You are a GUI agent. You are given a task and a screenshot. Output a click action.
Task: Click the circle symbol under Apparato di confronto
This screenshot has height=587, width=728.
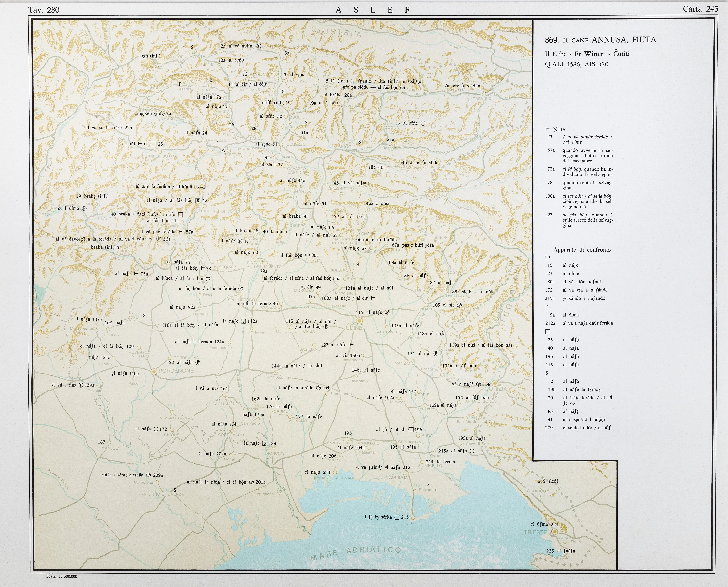pos(547,257)
